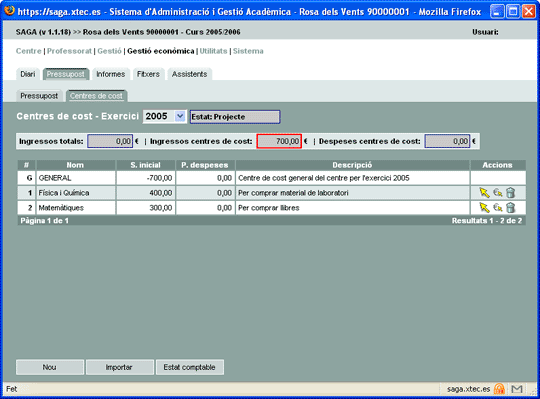The width and height of the screenshot is (540, 399).
Task: Delete Matemàtiques with the trash icon
Action: pos(510,208)
